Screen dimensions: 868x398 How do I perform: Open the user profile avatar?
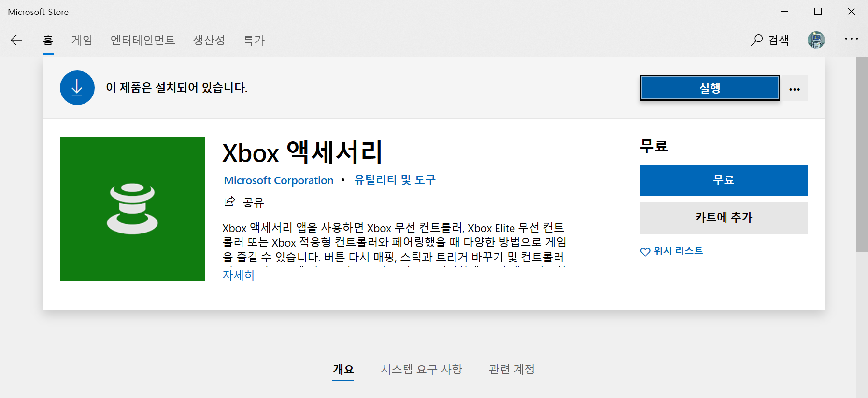(816, 40)
